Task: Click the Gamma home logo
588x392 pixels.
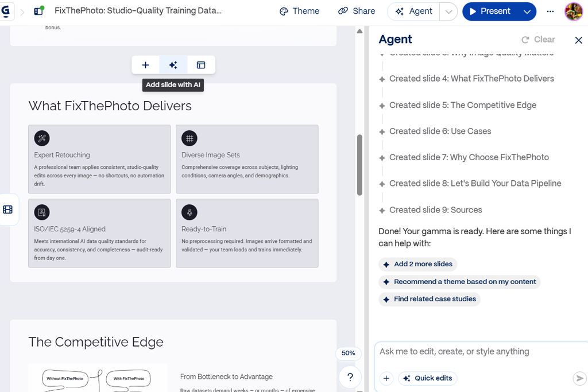Action: click(6, 11)
